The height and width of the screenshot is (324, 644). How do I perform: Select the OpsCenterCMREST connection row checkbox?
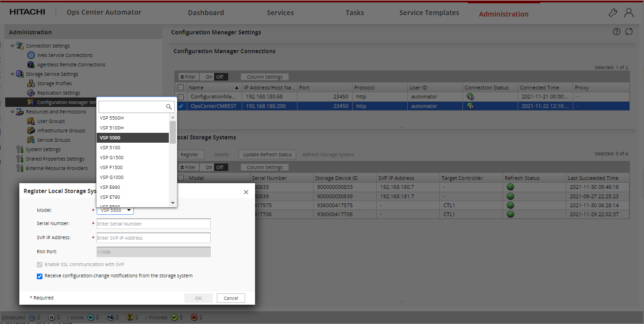pyautogui.click(x=181, y=106)
